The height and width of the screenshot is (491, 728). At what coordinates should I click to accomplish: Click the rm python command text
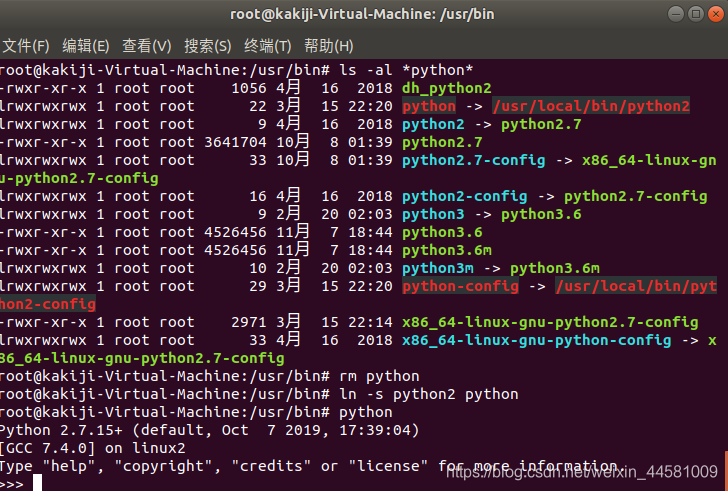pyautogui.click(x=379, y=376)
